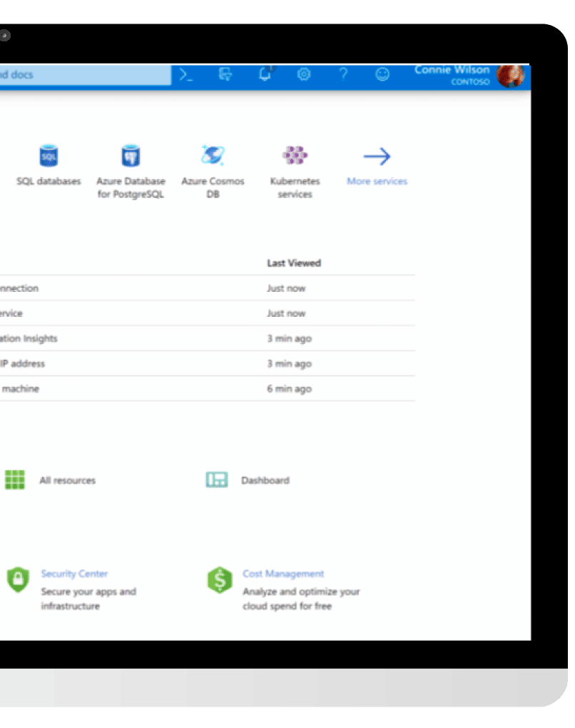This screenshot has height=728, width=575.
Task: Click the Cost Management dollar icon
Action: click(x=220, y=580)
